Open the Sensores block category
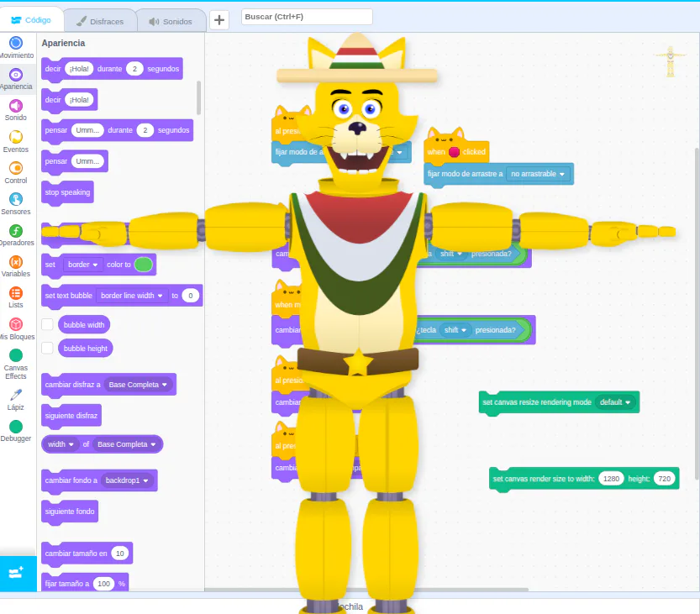 [x=16, y=204]
